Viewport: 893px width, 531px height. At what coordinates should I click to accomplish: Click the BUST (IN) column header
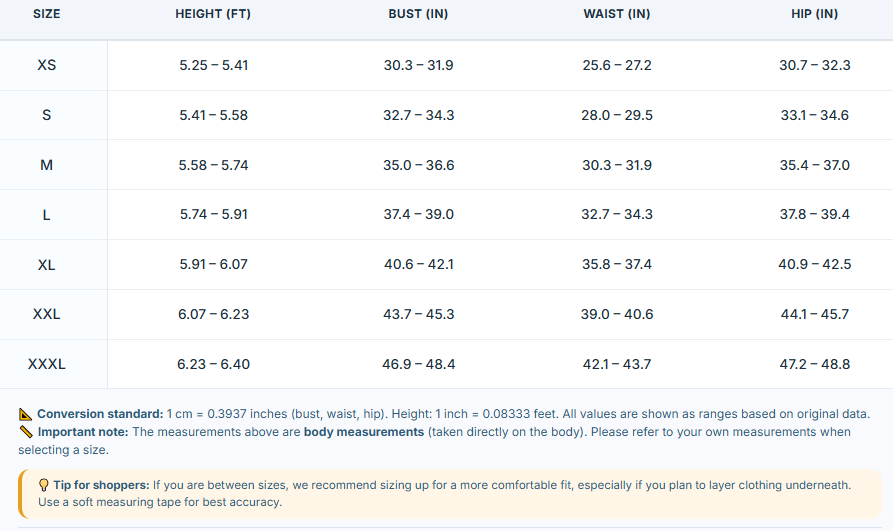pos(418,14)
